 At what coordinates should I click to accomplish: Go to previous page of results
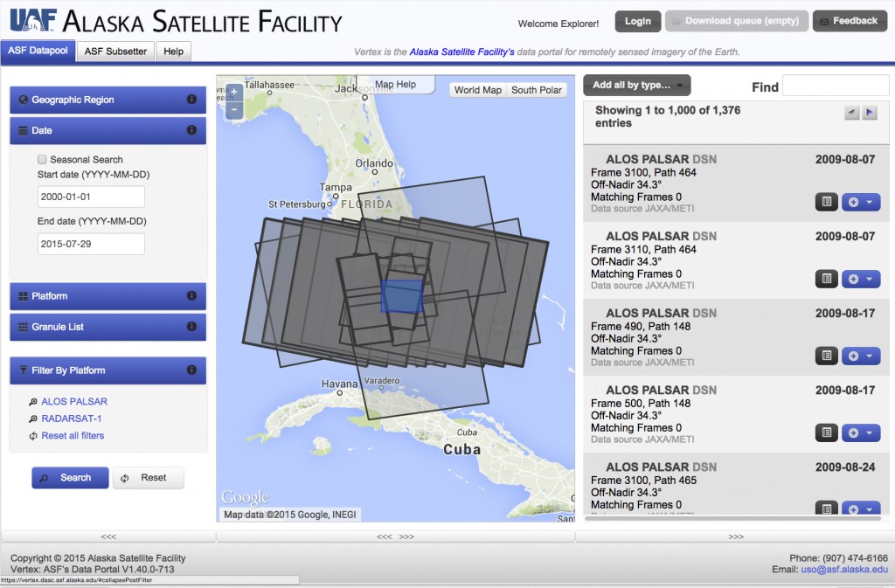852,113
